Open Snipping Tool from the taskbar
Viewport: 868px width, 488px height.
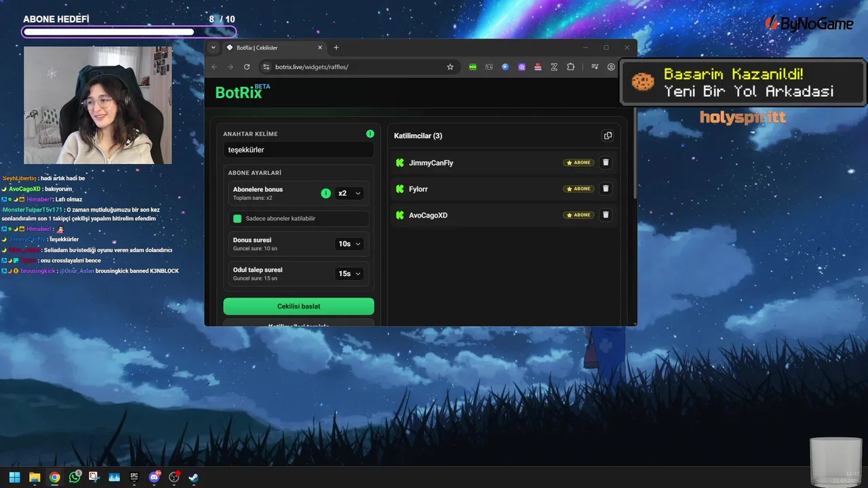tap(94, 477)
